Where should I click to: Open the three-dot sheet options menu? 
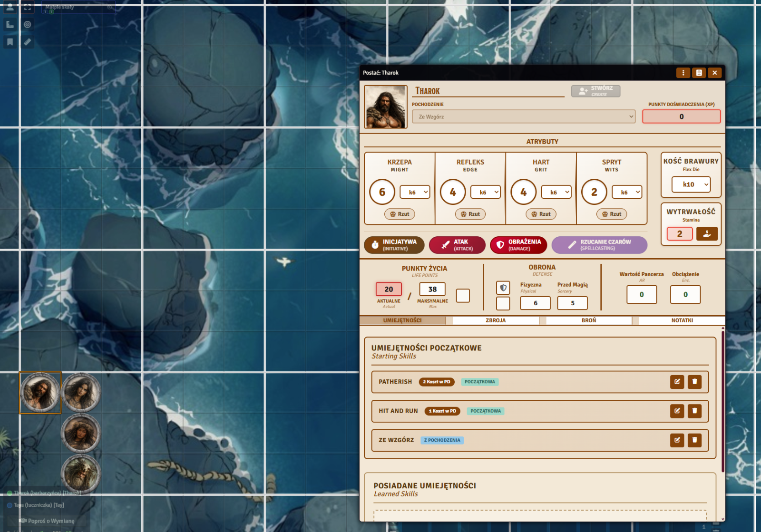coord(683,73)
